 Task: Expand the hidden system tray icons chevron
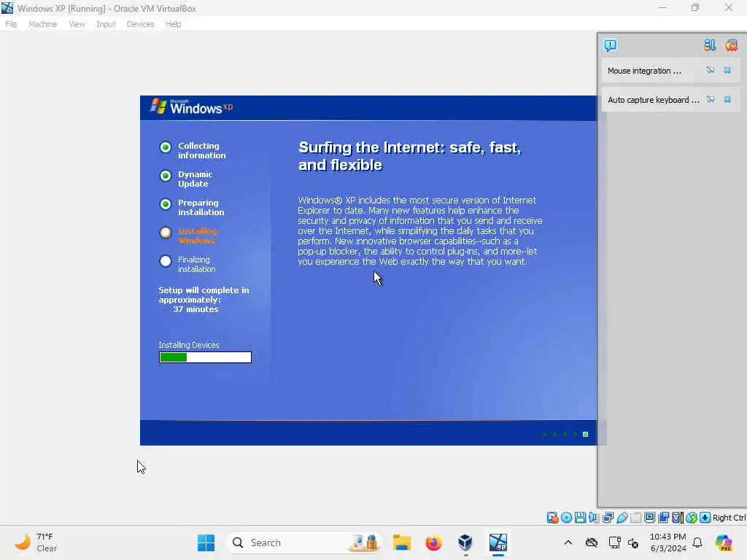coord(568,542)
